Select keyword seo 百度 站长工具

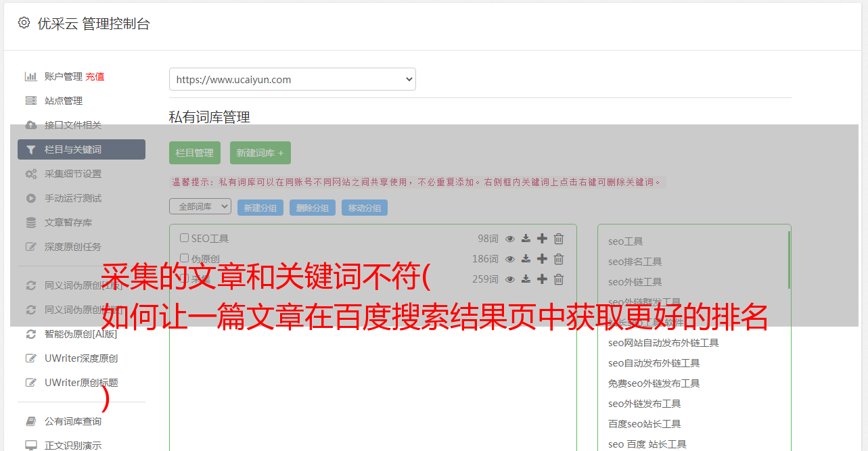(x=647, y=444)
